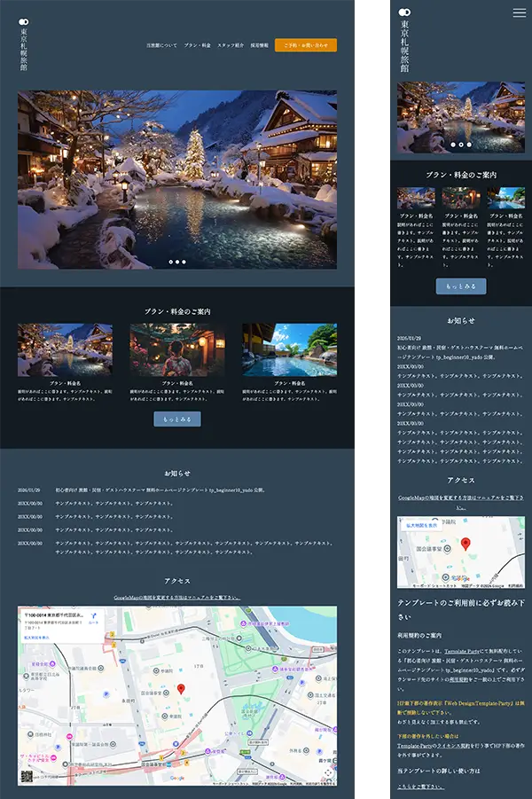Click the 東京札幌旅館 logo in desktop header

24,44
